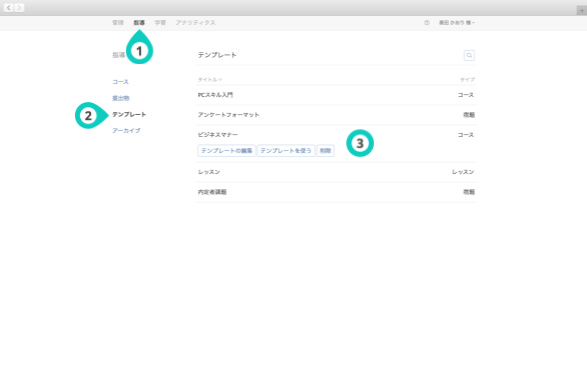
Task: Sort the list by the タイトル column header
Action: coord(210,80)
